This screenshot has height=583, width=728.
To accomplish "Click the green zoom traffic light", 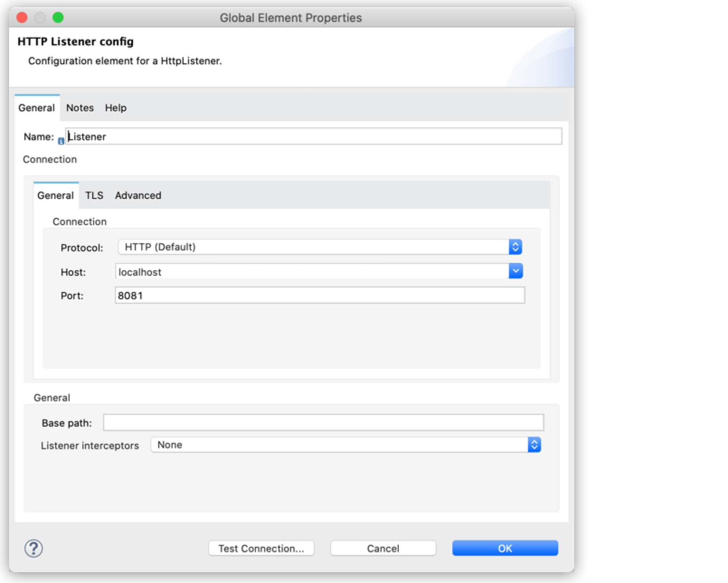I will 57,17.
